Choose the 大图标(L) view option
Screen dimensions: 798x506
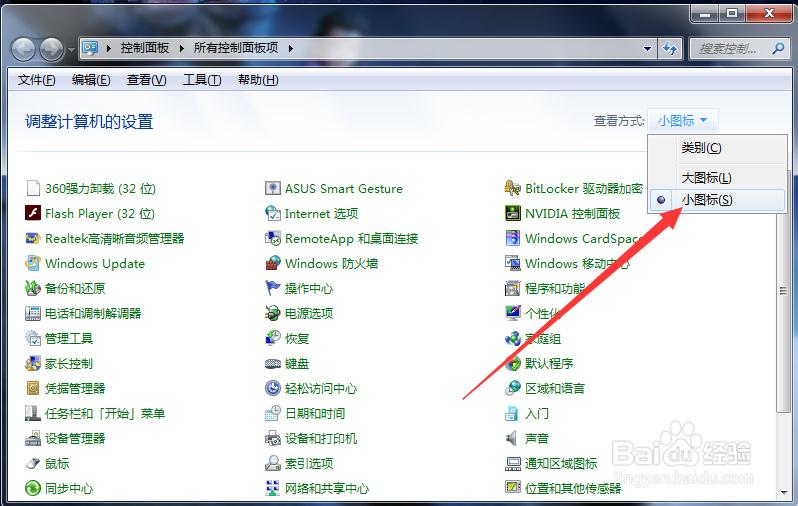[x=718, y=178]
